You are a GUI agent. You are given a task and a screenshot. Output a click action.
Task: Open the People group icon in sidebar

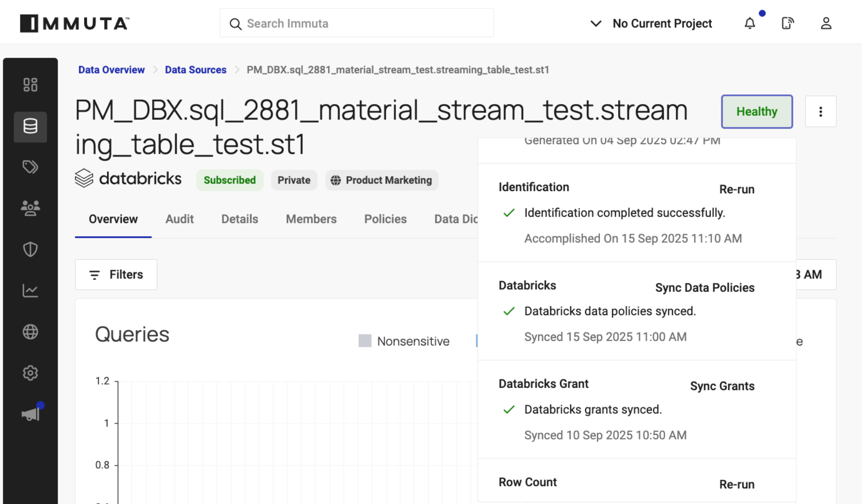point(30,208)
